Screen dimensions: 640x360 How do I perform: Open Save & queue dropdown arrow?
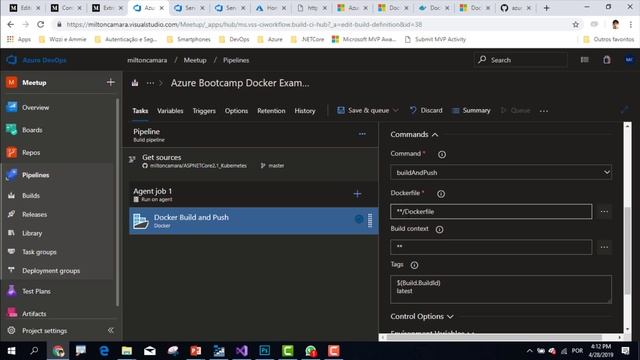(396, 110)
